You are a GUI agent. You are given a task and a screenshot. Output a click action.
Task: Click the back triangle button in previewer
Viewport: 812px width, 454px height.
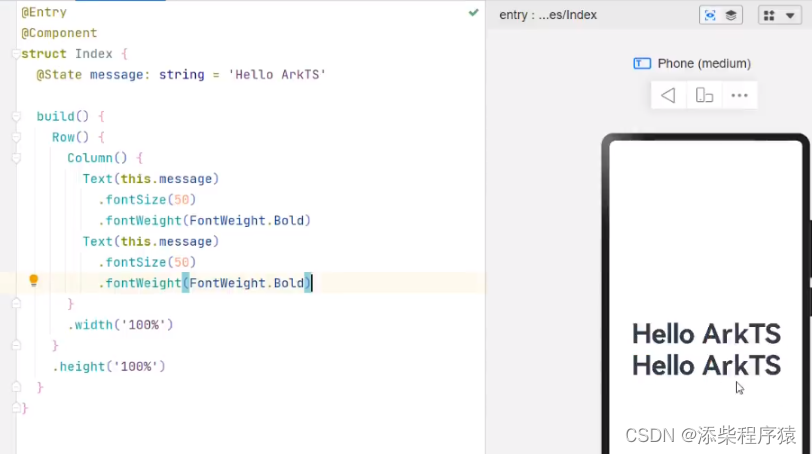pos(668,95)
